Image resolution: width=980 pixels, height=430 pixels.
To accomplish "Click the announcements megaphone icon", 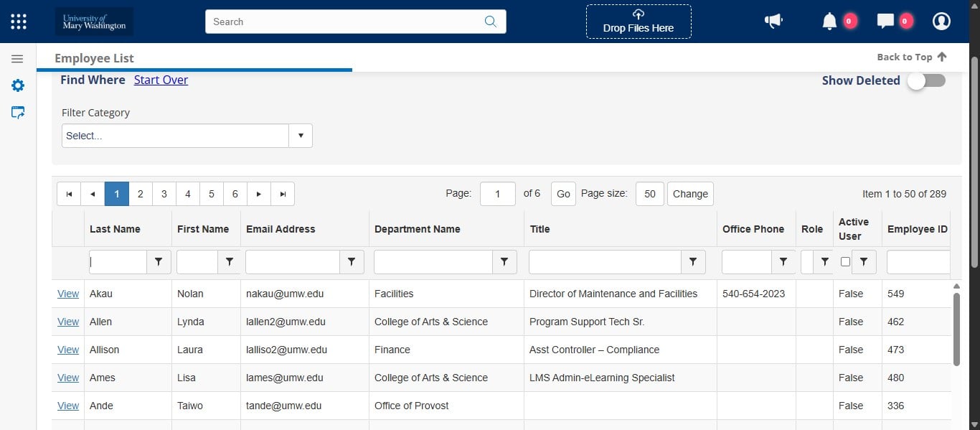I will (x=773, y=21).
